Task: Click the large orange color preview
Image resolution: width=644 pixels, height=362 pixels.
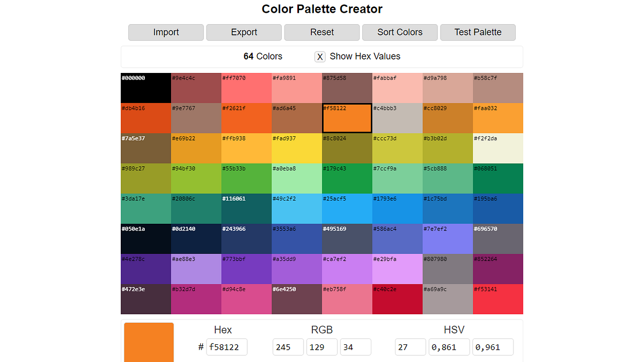Action: pyautogui.click(x=149, y=342)
